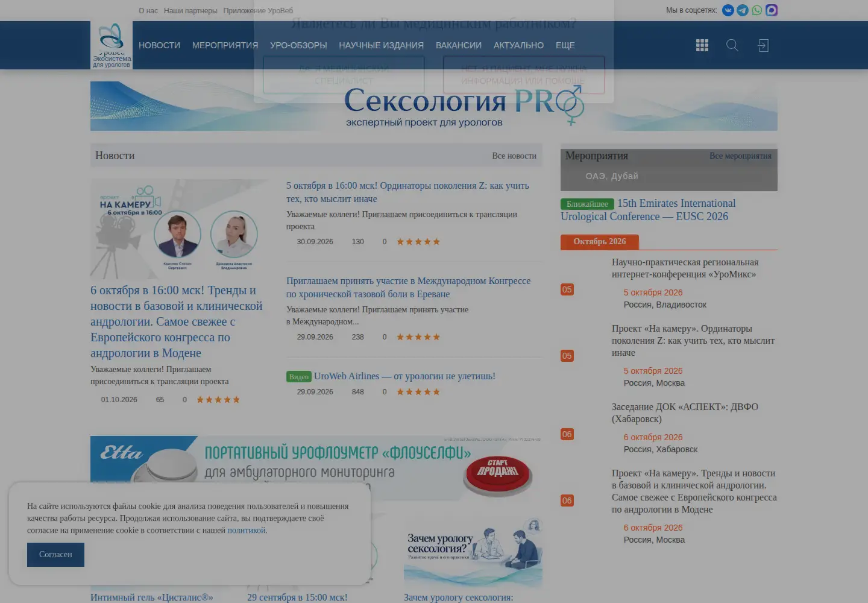
Task: Click the Все новости link
Action: coord(514,156)
